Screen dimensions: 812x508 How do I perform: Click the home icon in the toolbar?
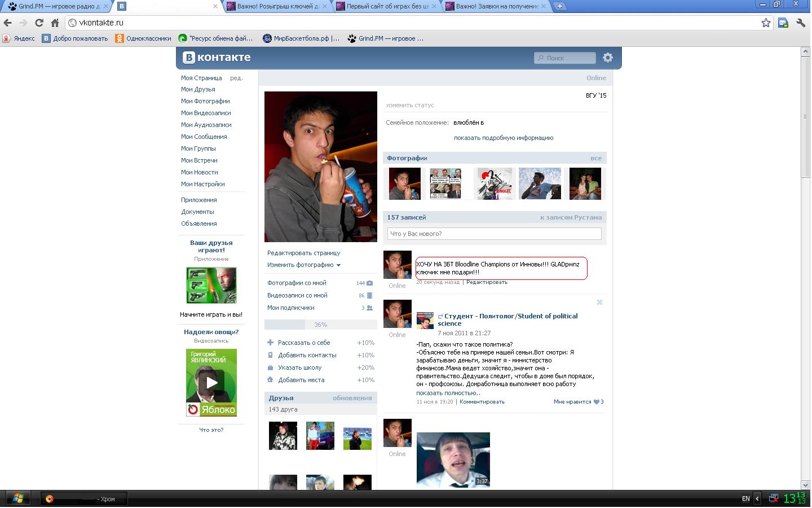point(55,23)
